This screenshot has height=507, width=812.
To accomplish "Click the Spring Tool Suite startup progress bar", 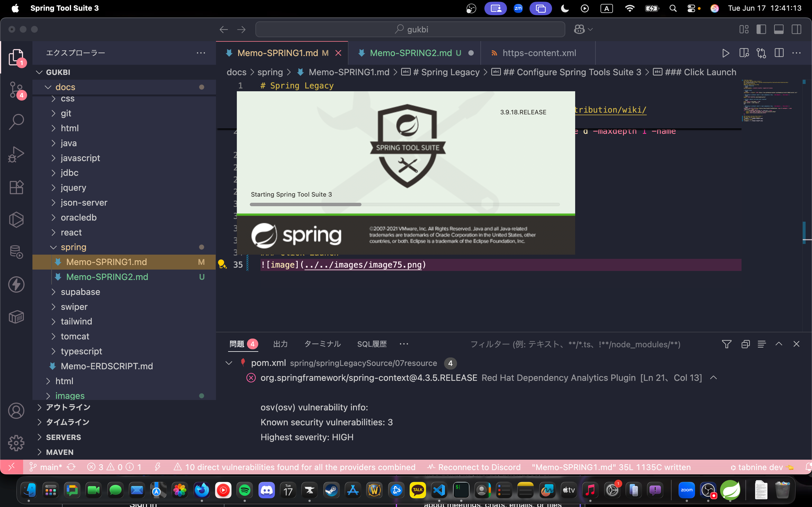I will [x=405, y=204].
